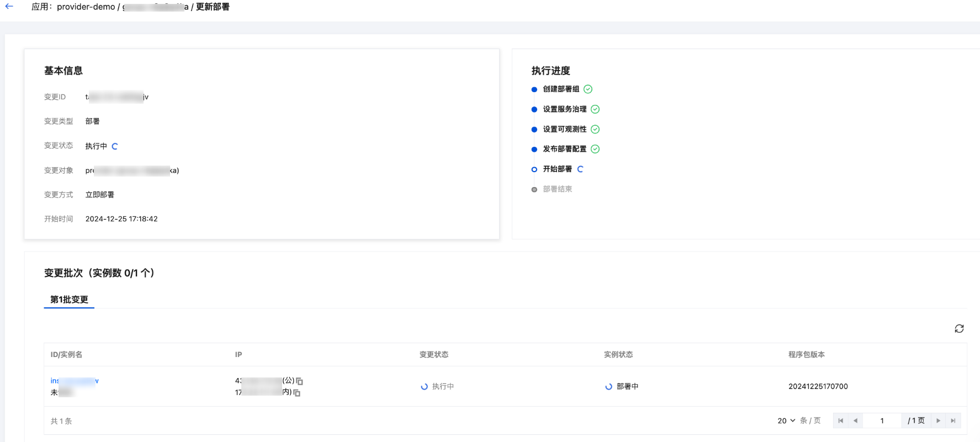The image size is (980, 442).
Task: Click the 变更状态 column header
Action: 434,355
